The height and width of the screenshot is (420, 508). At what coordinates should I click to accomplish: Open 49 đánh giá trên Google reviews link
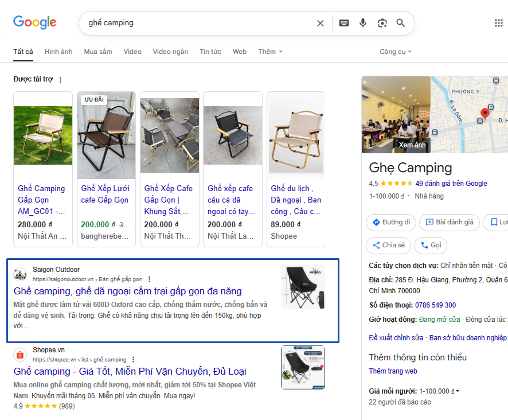(451, 184)
